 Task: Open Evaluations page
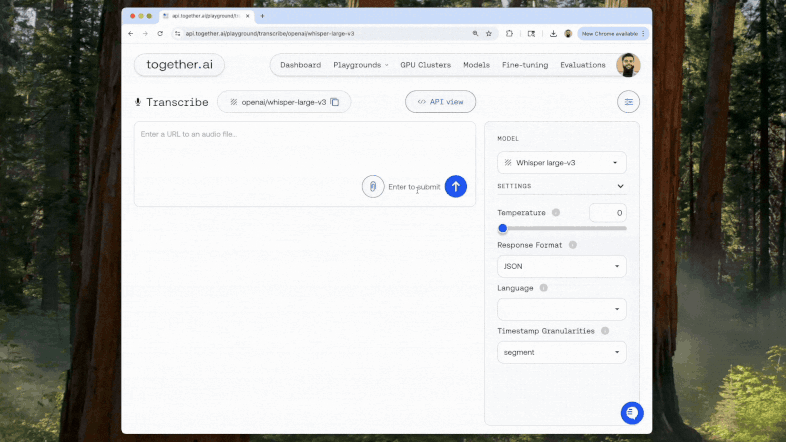(582, 65)
